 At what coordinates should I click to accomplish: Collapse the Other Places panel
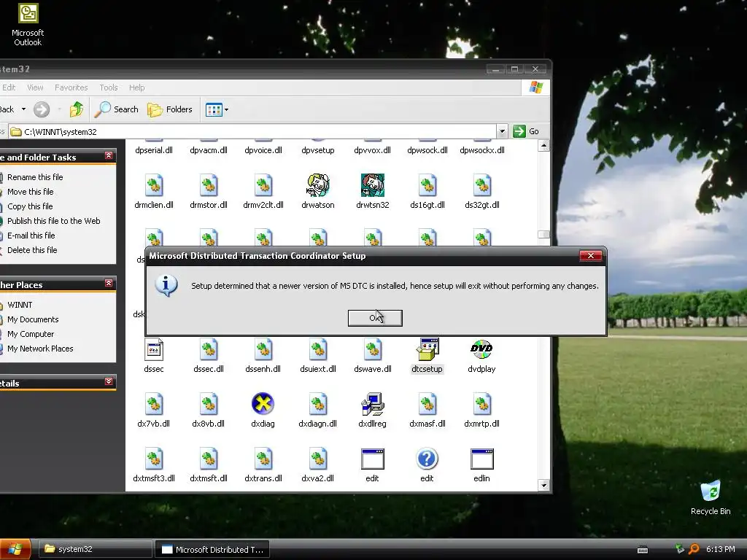(x=109, y=284)
